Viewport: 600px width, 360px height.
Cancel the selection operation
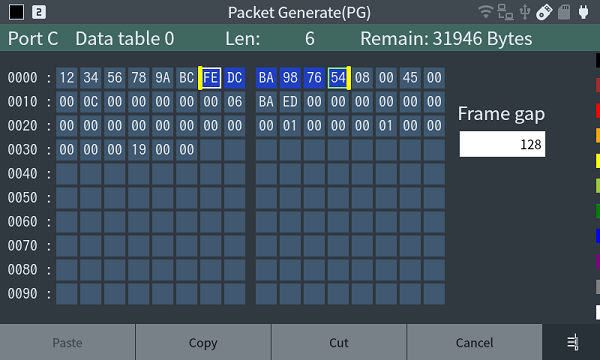474,342
